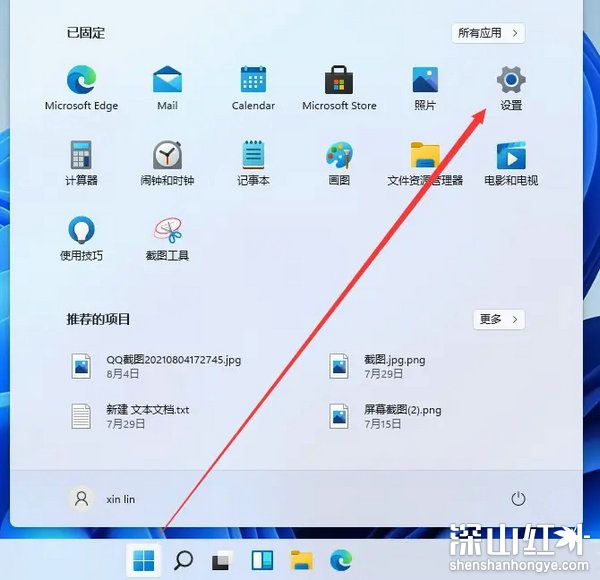This screenshot has height=580, width=600.
Task: Click the power button icon
Action: [x=518, y=499]
